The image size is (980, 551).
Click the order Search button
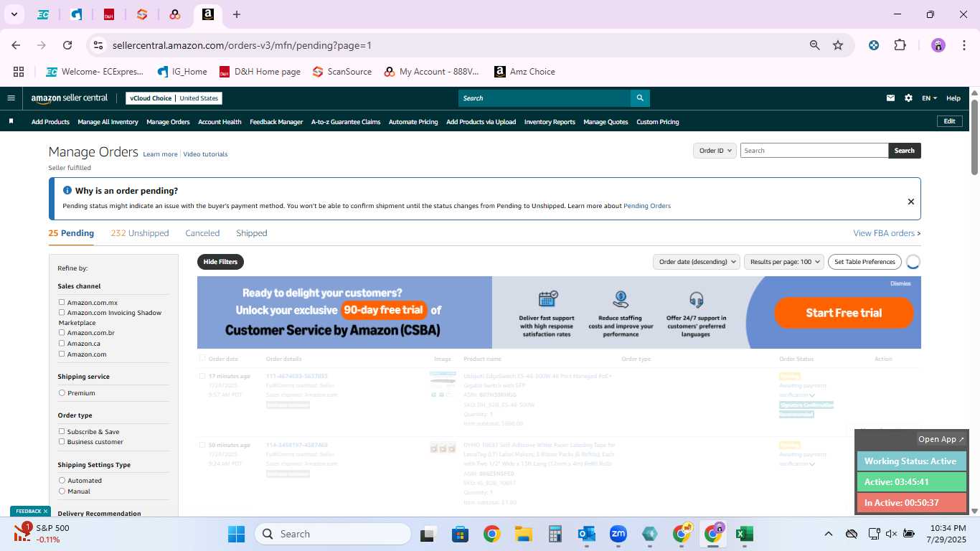[905, 151]
